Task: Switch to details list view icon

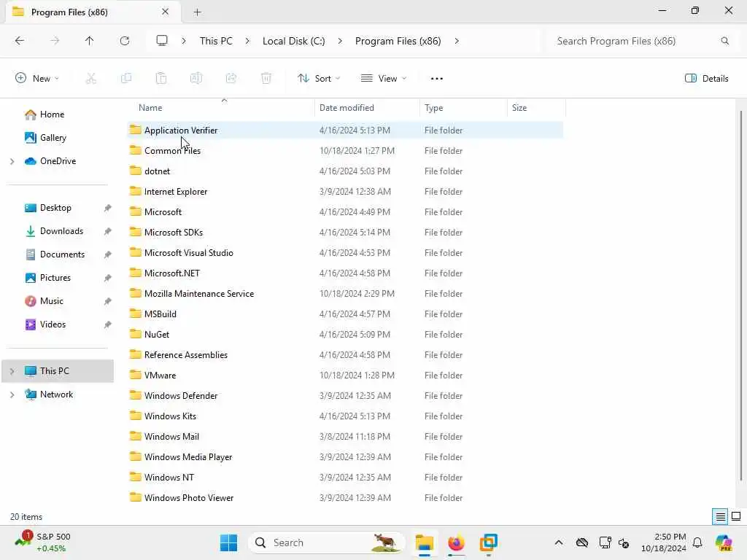Action: [x=720, y=517]
